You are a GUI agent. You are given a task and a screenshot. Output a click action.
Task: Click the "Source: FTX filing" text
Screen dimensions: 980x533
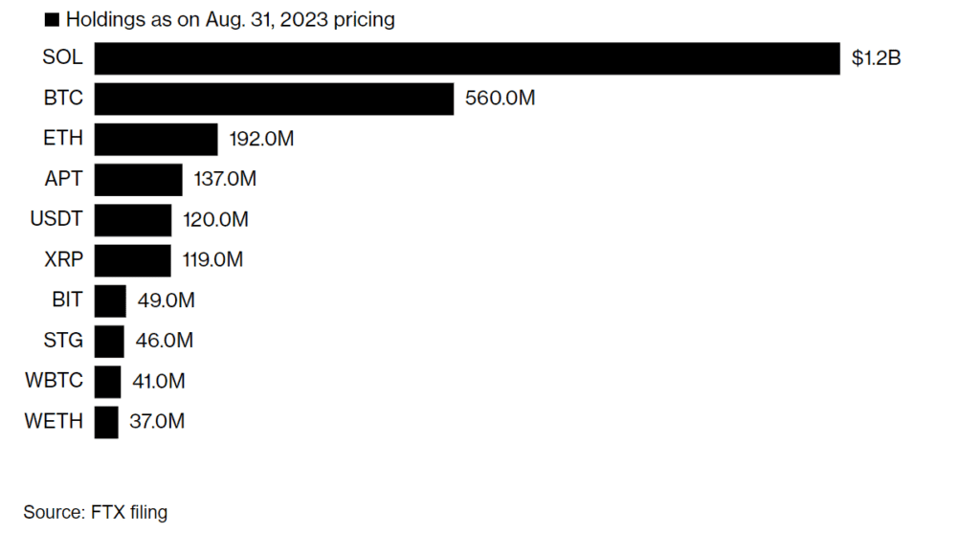tap(96, 513)
